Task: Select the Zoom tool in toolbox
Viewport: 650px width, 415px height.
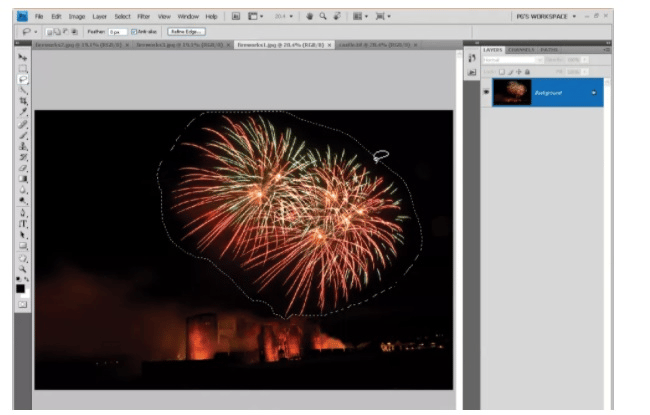Action: (23, 269)
